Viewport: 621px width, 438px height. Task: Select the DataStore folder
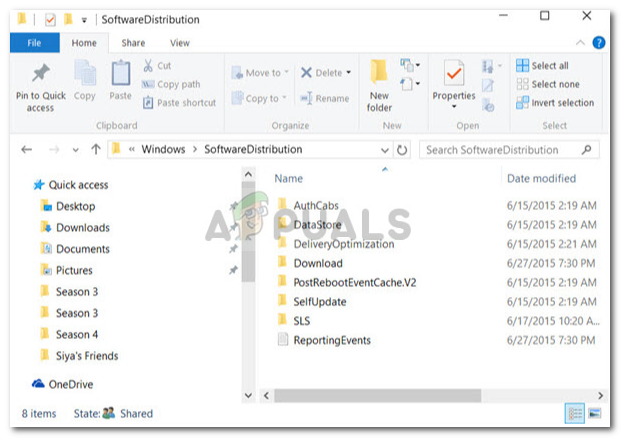click(x=317, y=225)
